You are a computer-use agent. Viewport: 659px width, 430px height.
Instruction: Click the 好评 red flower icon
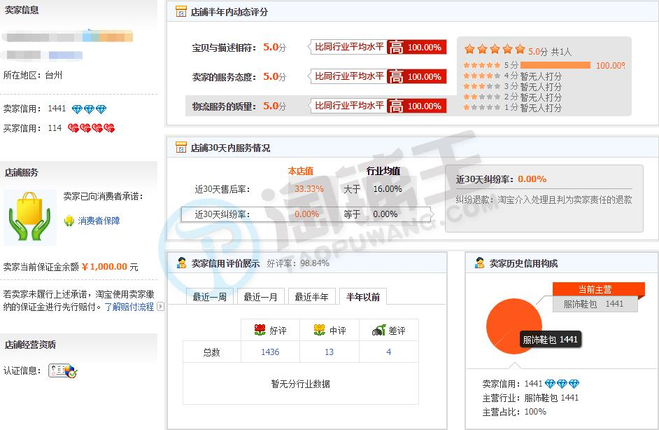coord(259,330)
